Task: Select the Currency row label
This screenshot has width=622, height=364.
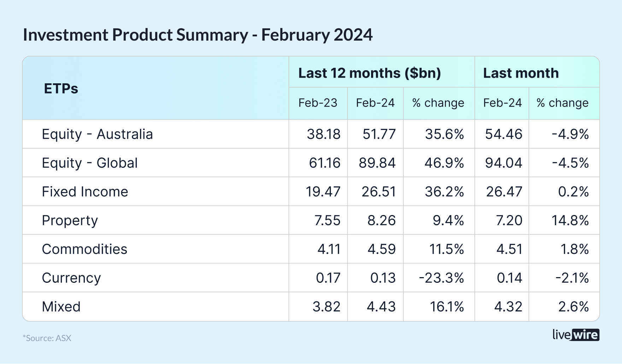Action: point(71,278)
